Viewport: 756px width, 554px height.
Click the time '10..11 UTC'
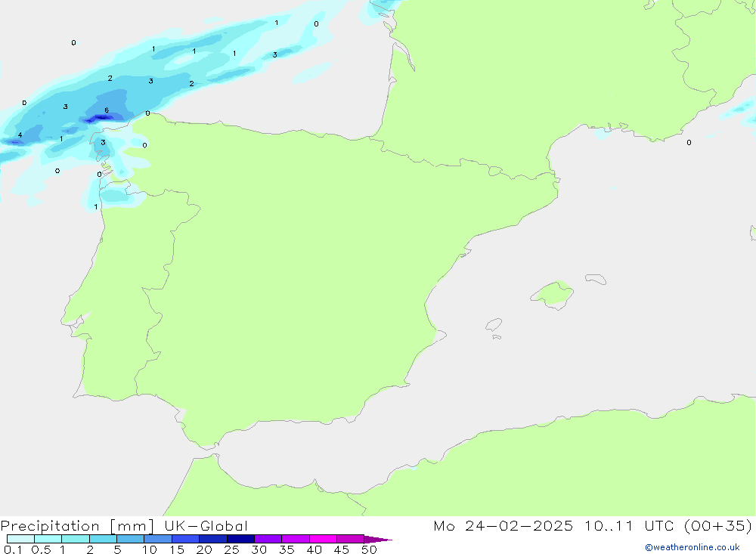629,526
